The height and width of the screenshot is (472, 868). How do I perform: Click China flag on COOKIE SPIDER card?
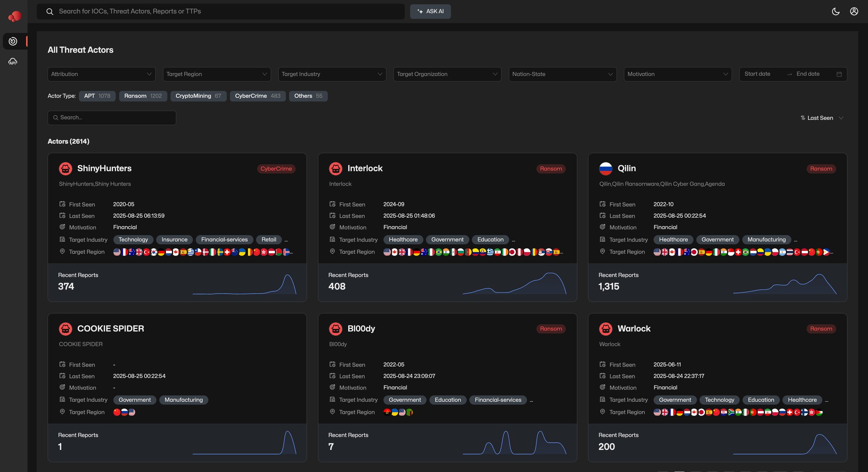click(x=117, y=412)
